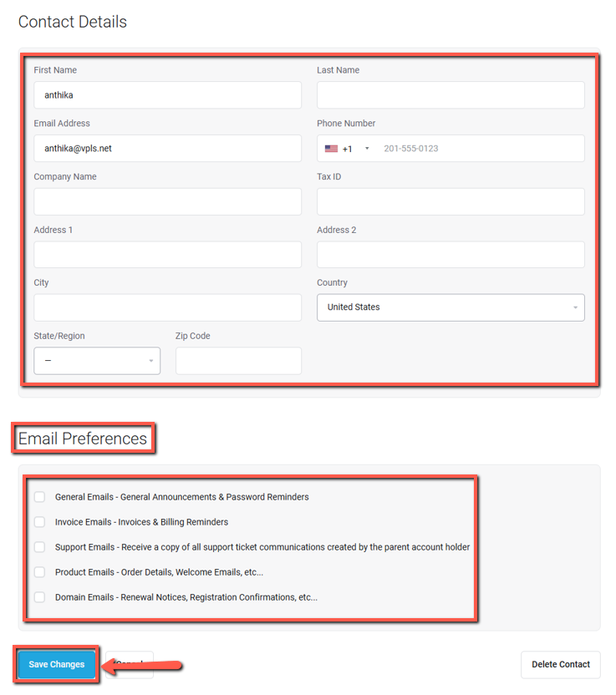Screen dimensions: 616x695
Task: Tick the Product Emails checkbox
Action: coord(39,572)
